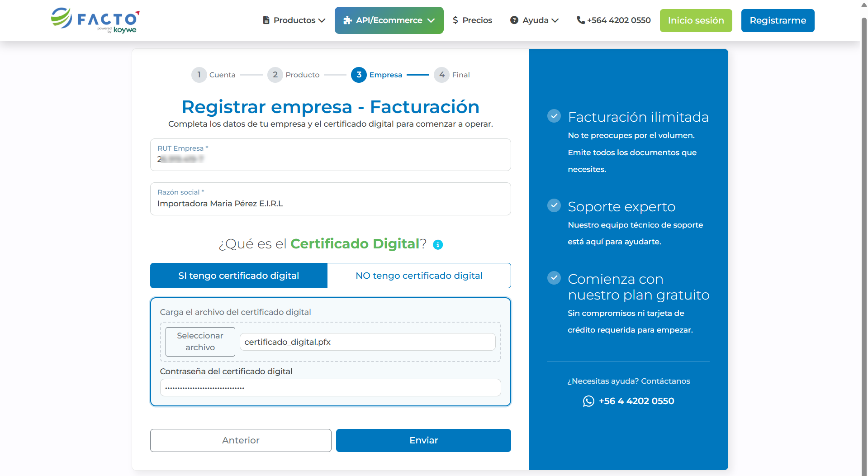Click the +564 4202 0550 phone link
Image resolution: width=868 pixels, height=476 pixels.
[619, 20]
